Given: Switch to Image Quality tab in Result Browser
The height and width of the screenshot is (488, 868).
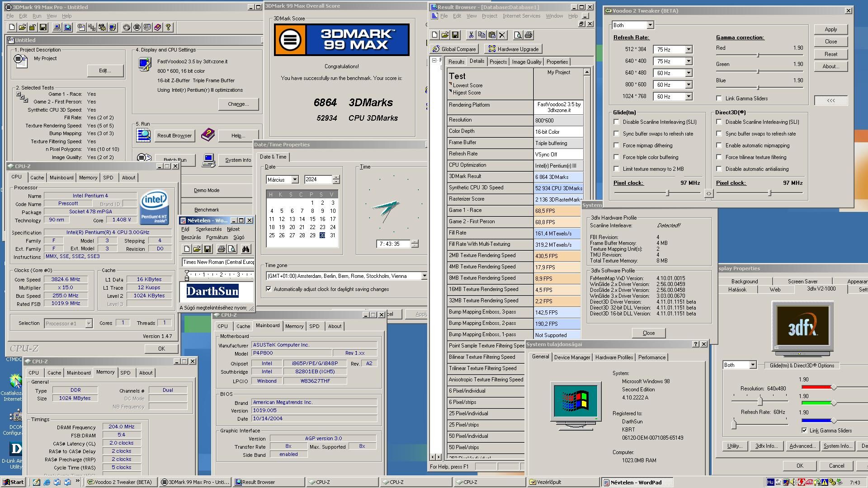Looking at the screenshot, I should (x=526, y=62).
